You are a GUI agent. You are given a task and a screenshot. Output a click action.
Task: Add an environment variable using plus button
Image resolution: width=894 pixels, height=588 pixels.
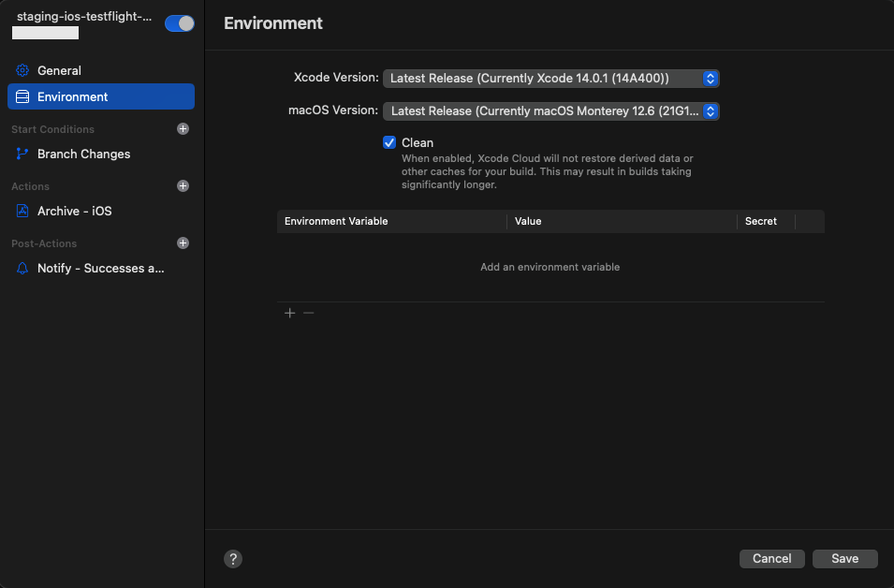289,313
